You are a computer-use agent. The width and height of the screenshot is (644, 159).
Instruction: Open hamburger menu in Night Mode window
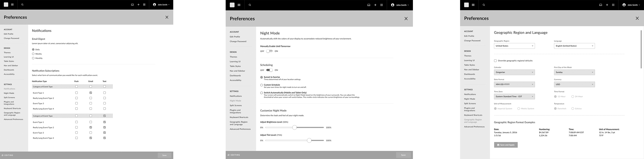[239, 5]
